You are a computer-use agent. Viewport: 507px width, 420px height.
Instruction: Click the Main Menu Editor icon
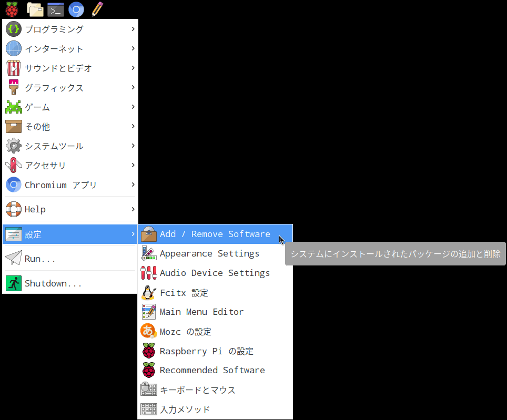pos(149,312)
